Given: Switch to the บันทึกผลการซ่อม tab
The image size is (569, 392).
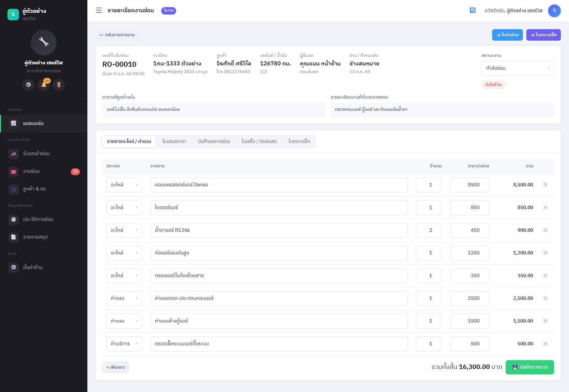Looking at the screenshot, I should click(214, 142).
